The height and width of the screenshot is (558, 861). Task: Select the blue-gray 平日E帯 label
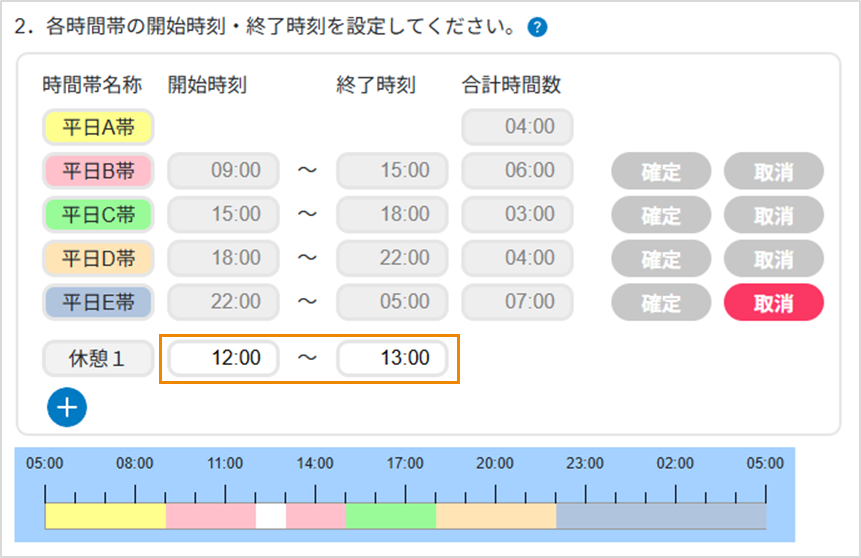98,302
